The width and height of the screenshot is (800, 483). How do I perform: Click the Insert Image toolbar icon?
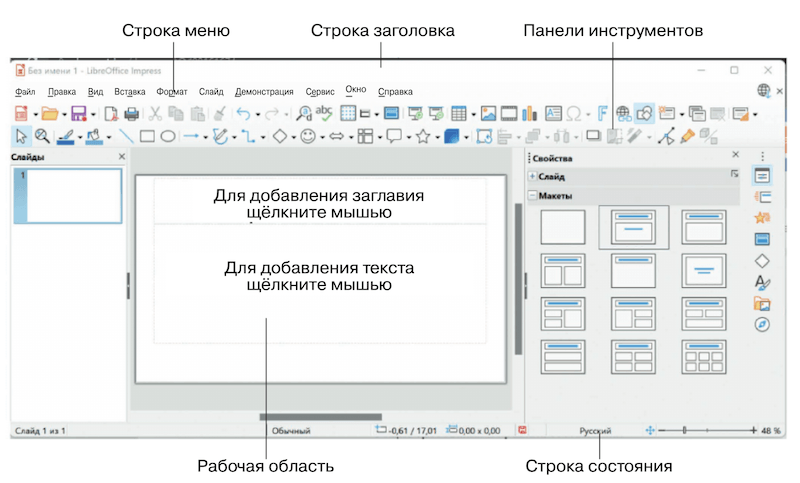[488, 114]
